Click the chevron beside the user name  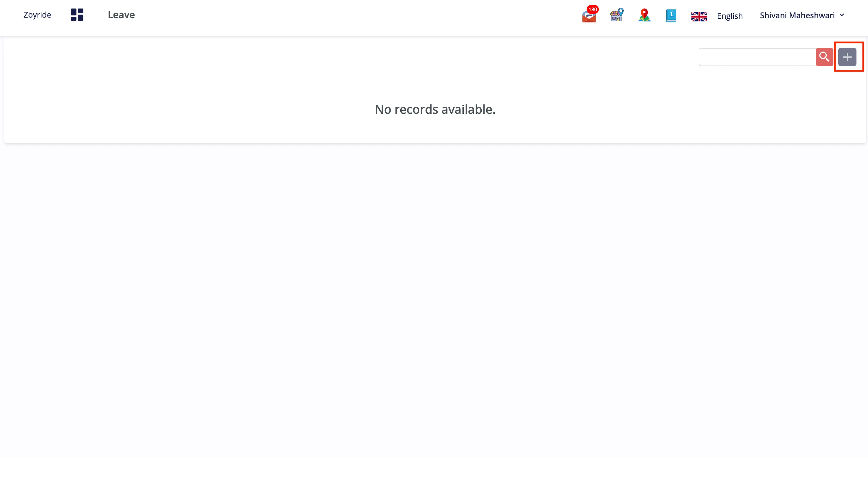[842, 15]
